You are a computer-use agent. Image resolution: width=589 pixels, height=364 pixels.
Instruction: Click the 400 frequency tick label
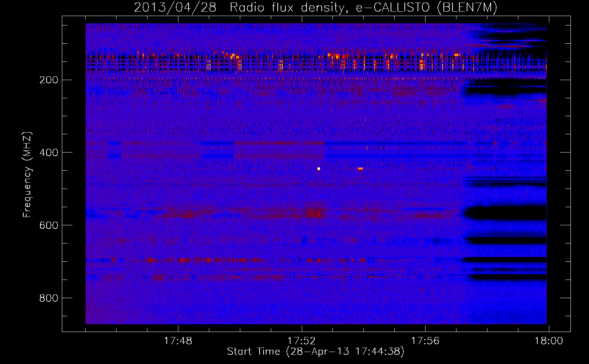[x=49, y=153]
